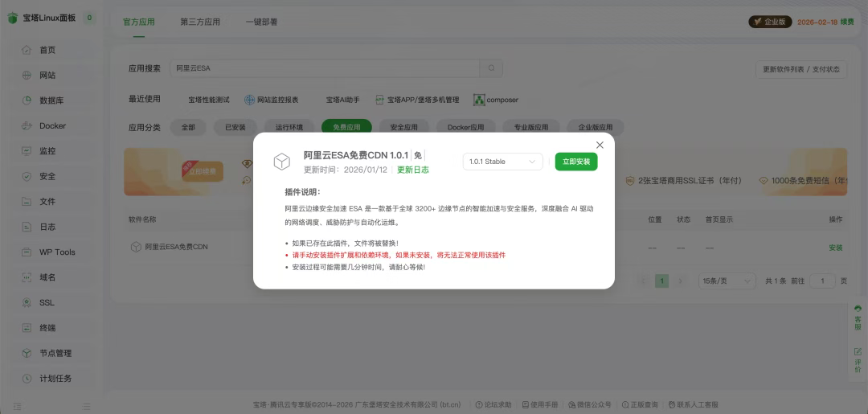Switch to 一键部署 tab
This screenshot has width=868, height=414.
[261, 23]
